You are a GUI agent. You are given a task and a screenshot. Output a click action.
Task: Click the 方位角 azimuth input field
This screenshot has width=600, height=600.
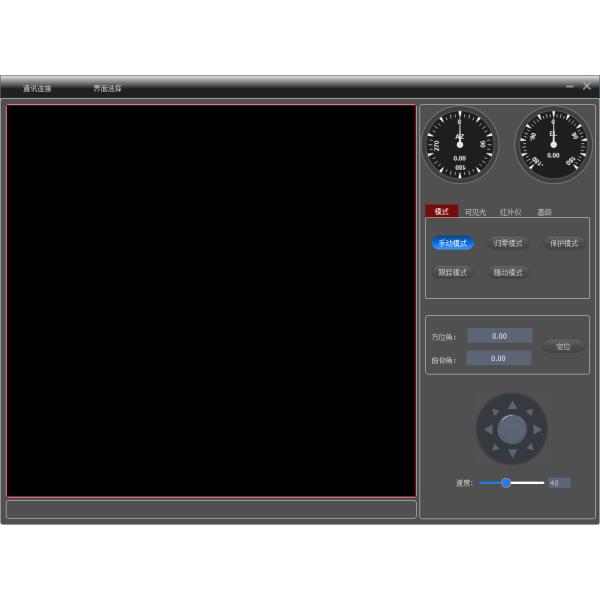coord(499,336)
